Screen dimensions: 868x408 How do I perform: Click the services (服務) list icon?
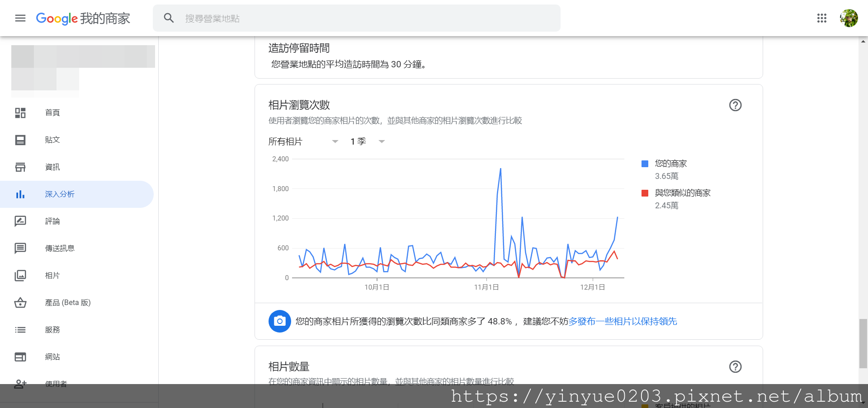[x=20, y=329]
